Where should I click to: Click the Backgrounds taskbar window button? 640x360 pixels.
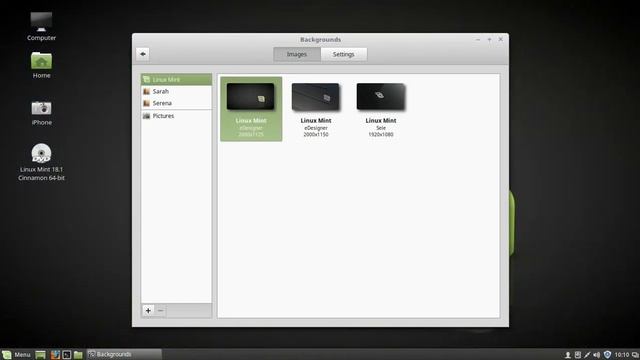point(124,354)
